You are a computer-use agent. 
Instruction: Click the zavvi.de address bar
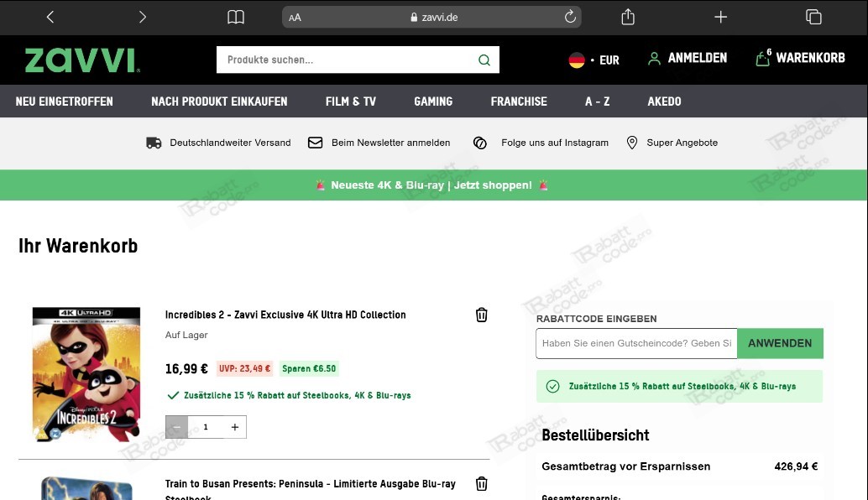pos(431,17)
